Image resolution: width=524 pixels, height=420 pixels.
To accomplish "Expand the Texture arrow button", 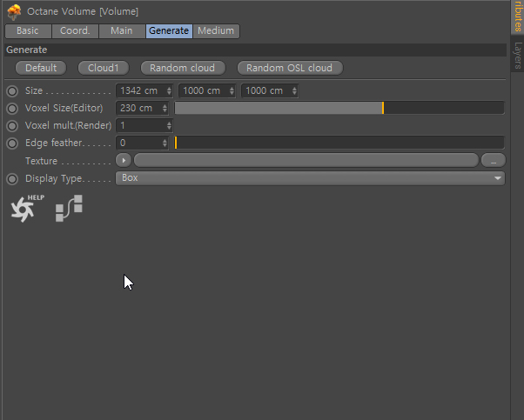I will tap(124, 161).
